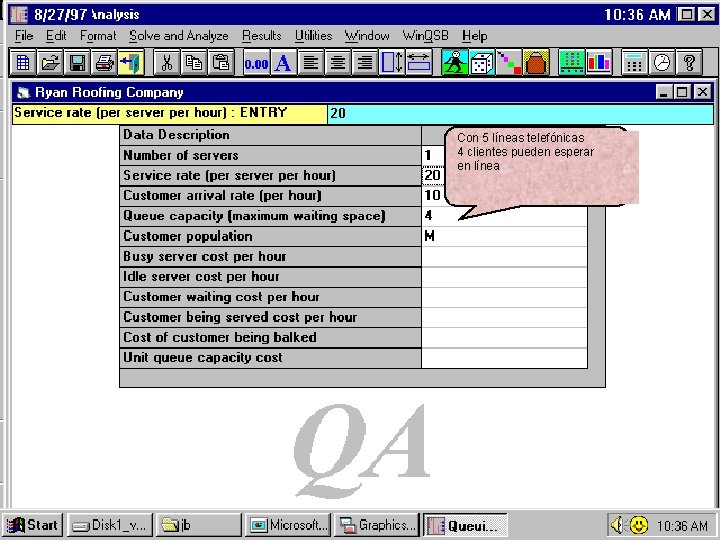Screen dimensions: 720x540
Task: Click the Customer being served cost cell
Action: [x=504, y=317]
